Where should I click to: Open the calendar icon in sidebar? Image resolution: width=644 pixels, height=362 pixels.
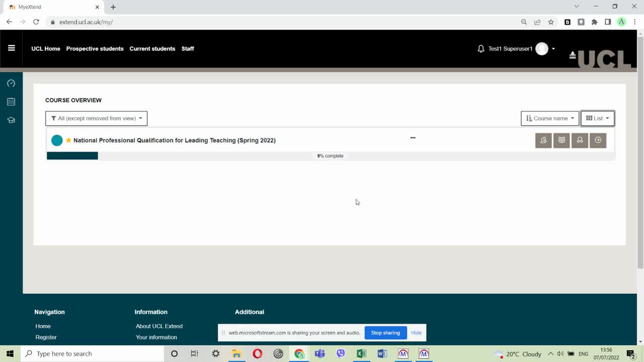pyautogui.click(x=11, y=102)
